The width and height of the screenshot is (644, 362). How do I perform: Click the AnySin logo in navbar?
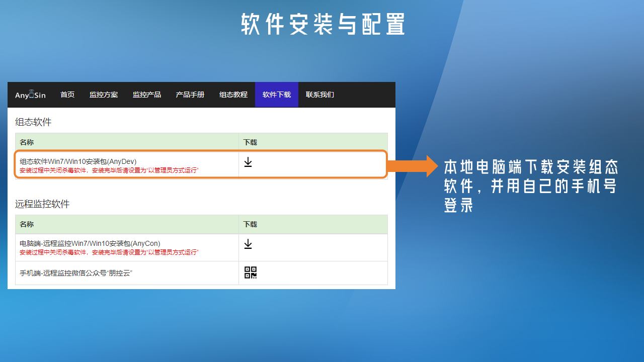tap(30, 95)
